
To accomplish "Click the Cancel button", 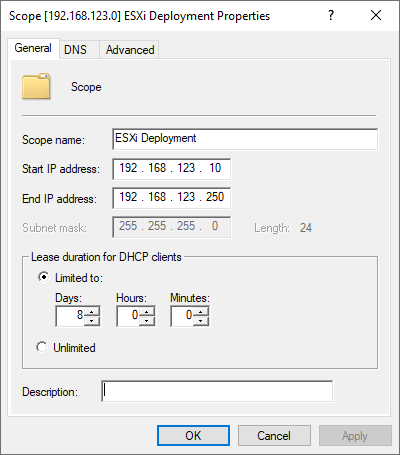I will click(x=274, y=436).
